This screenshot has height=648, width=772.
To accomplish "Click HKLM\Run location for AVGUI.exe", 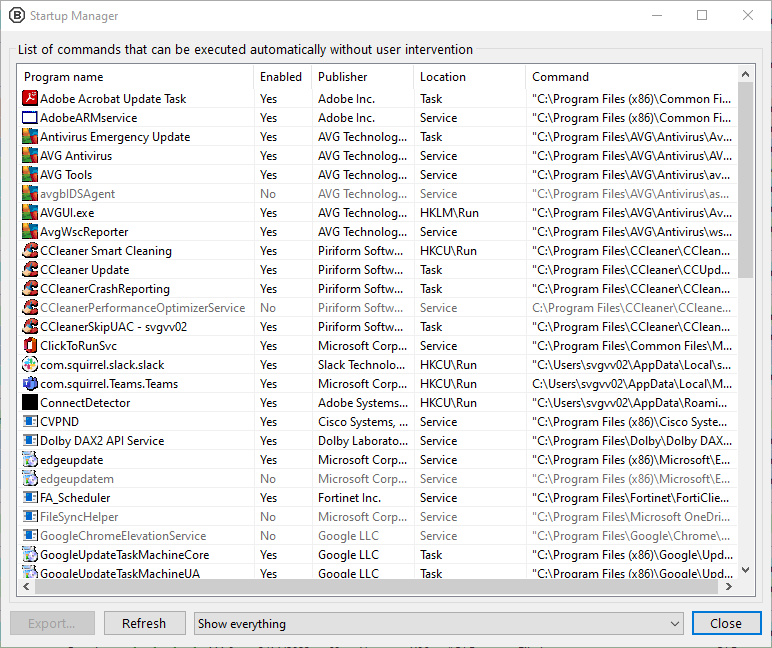I will tap(449, 213).
